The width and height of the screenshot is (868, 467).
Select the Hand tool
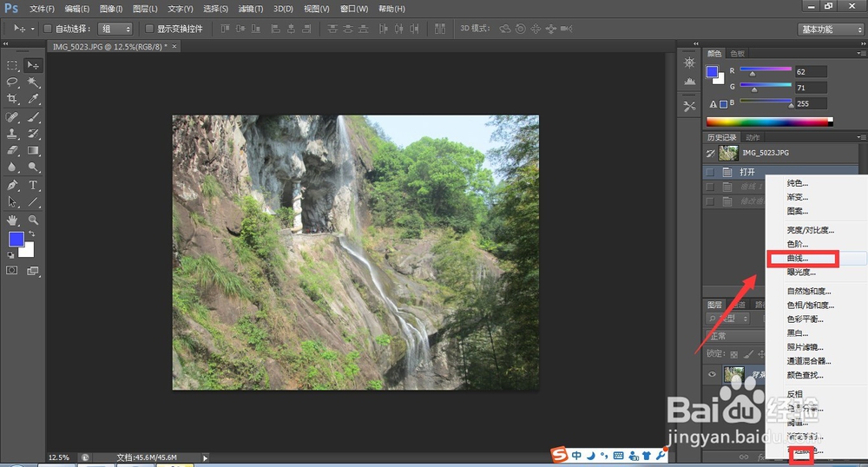(12, 220)
